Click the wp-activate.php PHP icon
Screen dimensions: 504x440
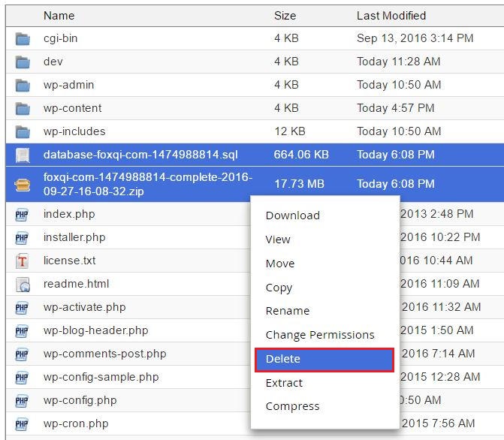[x=22, y=308]
